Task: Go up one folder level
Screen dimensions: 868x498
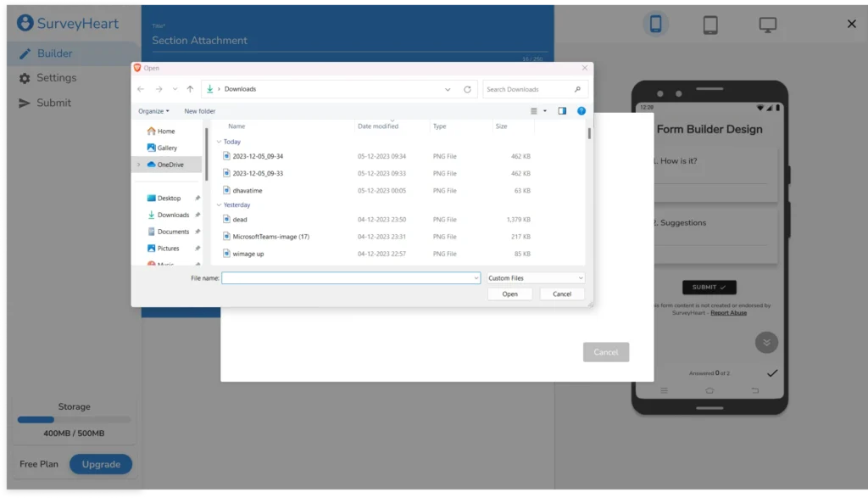Action: click(x=190, y=89)
